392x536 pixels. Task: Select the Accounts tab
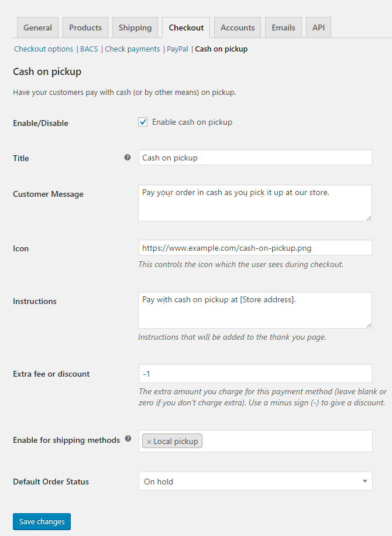click(238, 28)
